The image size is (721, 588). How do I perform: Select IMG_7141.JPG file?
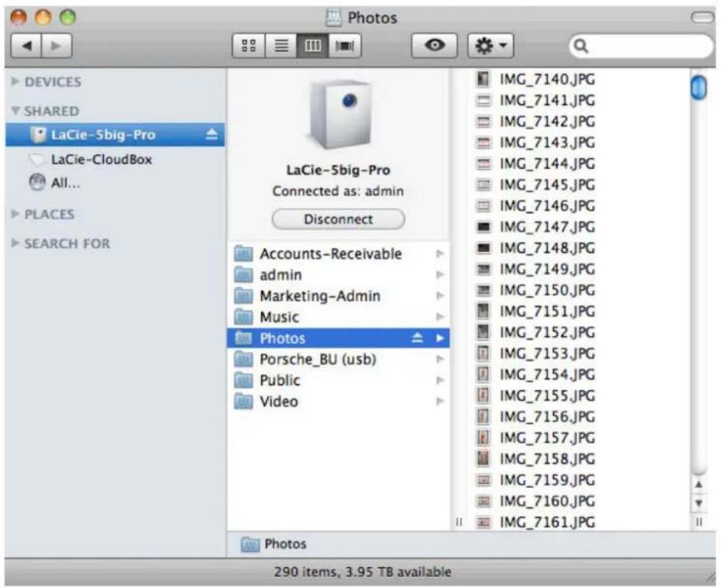(547, 101)
